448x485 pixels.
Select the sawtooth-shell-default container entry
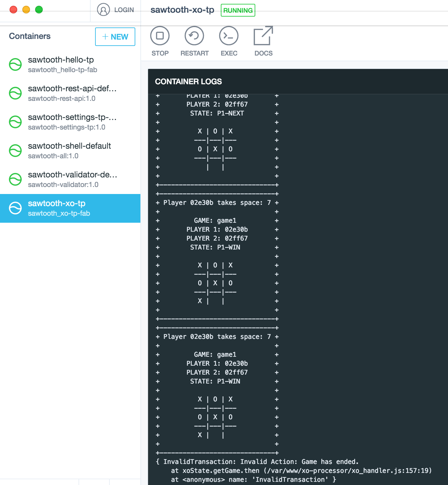click(x=69, y=150)
